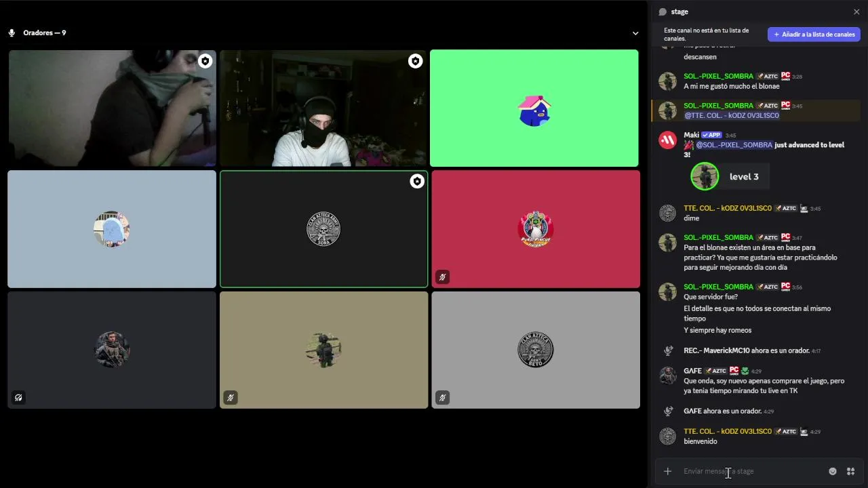The width and height of the screenshot is (868, 488).
Task: Open the emoji picker in message bar
Action: (x=833, y=471)
